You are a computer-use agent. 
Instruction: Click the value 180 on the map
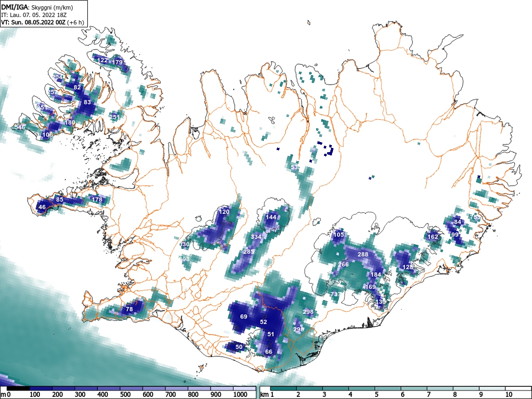70,122
